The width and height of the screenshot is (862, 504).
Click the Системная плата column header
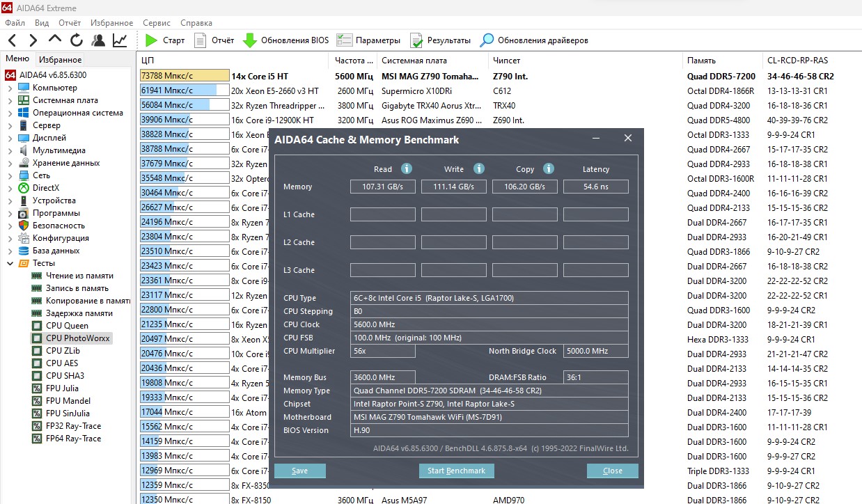coord(432,61)
